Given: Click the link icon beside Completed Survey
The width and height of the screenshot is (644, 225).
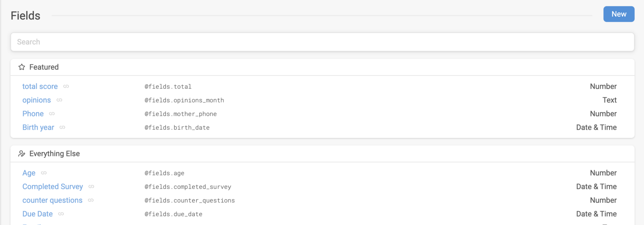Looking at the screenshot, I should pos(91,186).
